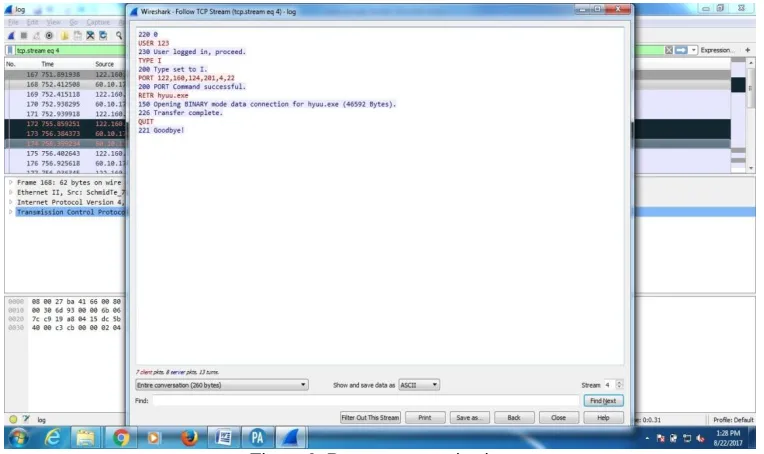764x454 pixels.
Task: Open a capture file with the folder icon
Action: tap(64, 36)
